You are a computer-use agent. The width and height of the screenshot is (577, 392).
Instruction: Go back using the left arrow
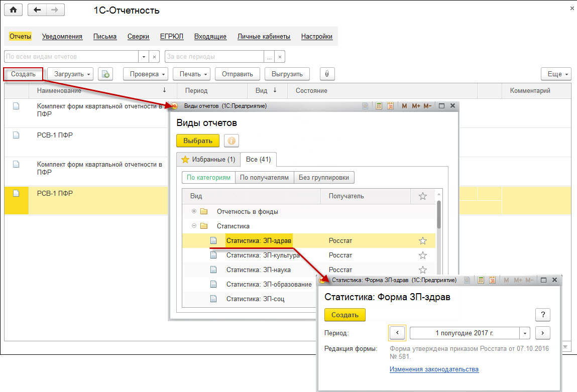[x=38, y=10]
